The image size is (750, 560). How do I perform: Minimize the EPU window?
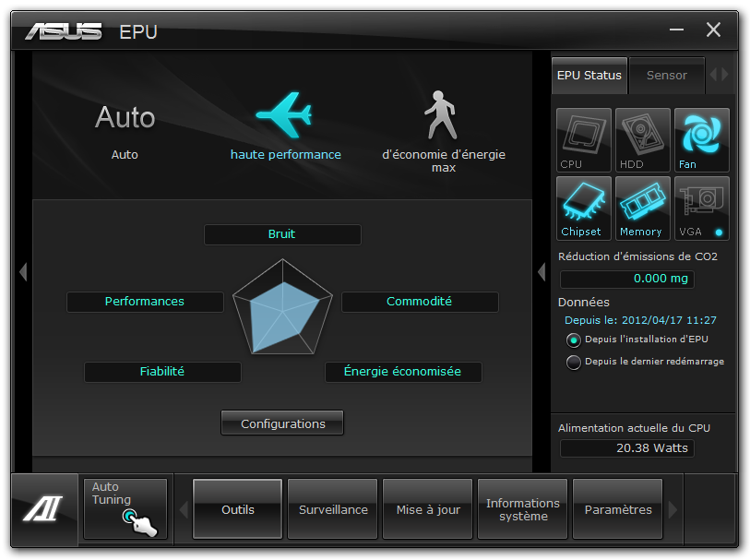(676, 30)
